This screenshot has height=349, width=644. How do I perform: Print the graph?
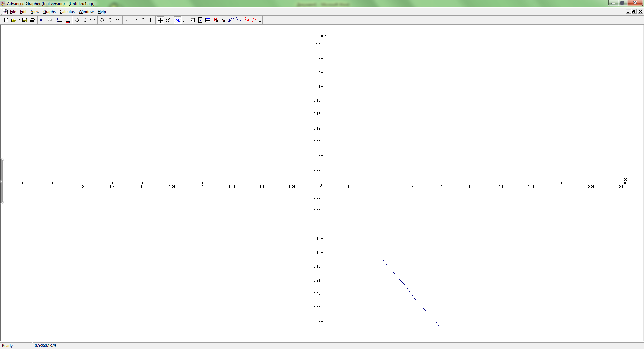(x=33, y=20)
